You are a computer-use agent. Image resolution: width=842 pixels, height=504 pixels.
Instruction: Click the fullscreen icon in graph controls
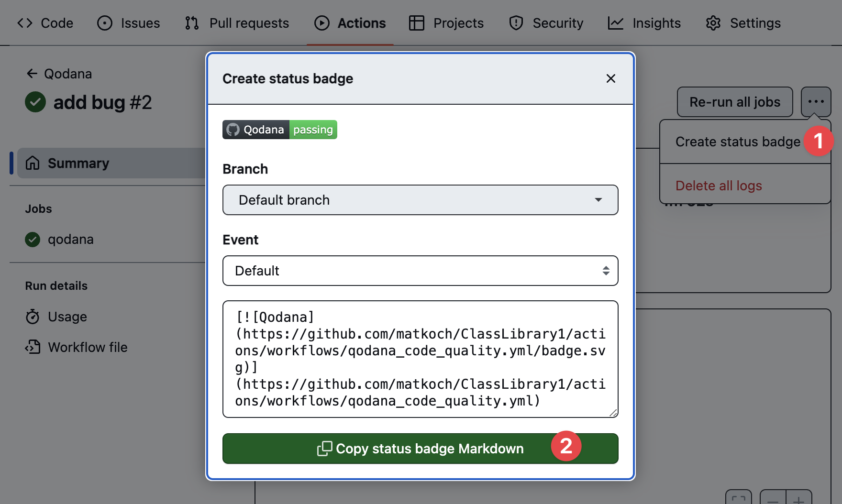click(739, 498)
